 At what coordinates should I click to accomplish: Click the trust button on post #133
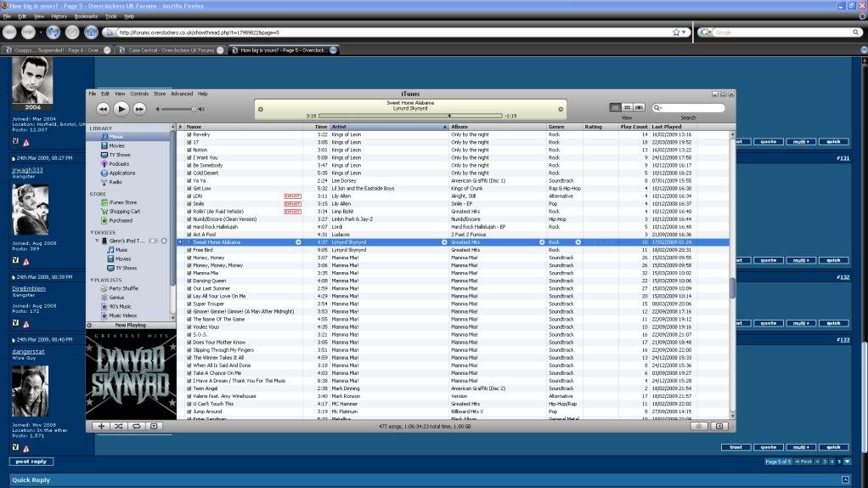(x=736, y=447)
